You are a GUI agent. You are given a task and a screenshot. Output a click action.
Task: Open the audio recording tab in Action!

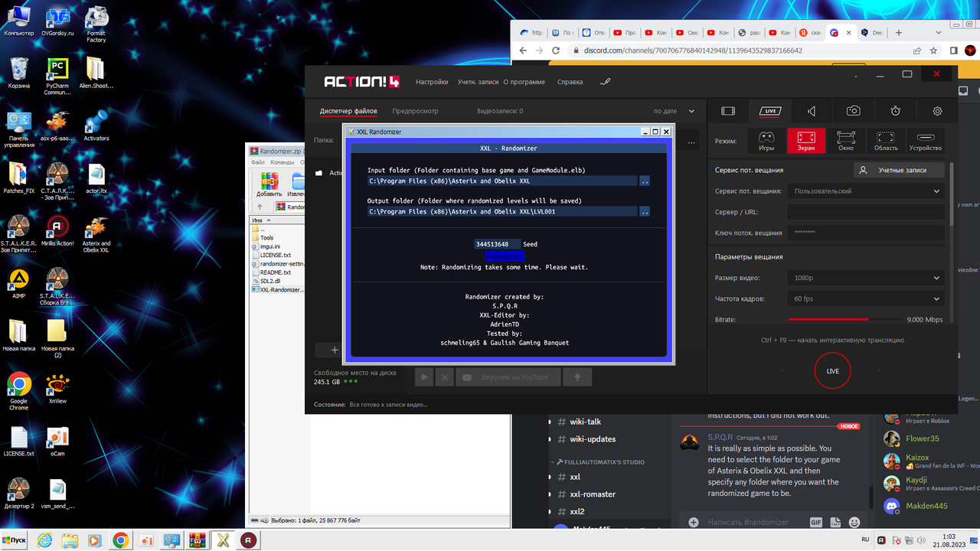pyautogui.click(x=812, y=111)
